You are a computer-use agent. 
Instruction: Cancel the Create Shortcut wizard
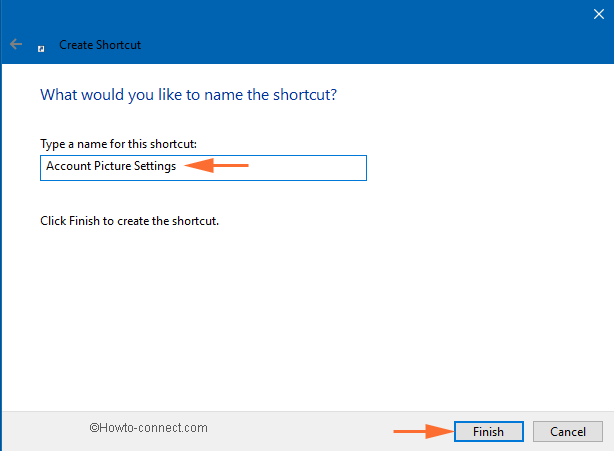568,431
